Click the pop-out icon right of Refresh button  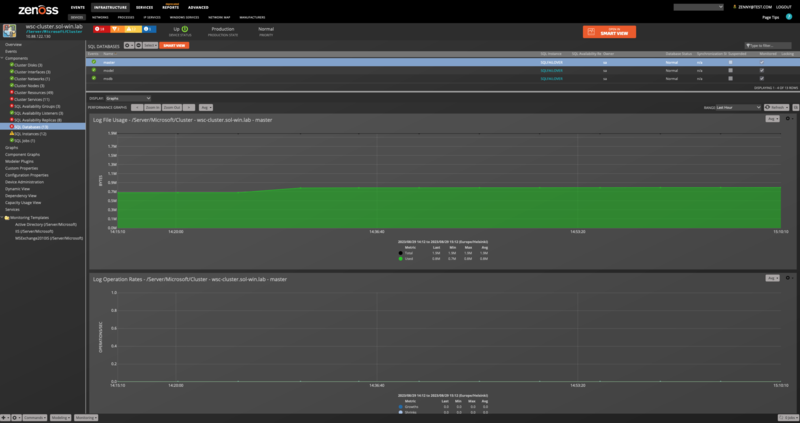pyautogui.click(x=795, y=107)
